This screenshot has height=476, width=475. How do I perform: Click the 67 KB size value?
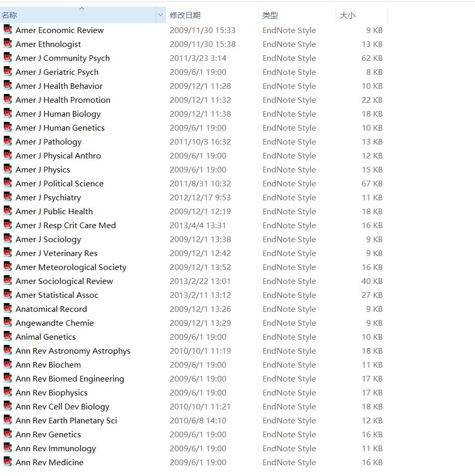[x=372, y=183]
